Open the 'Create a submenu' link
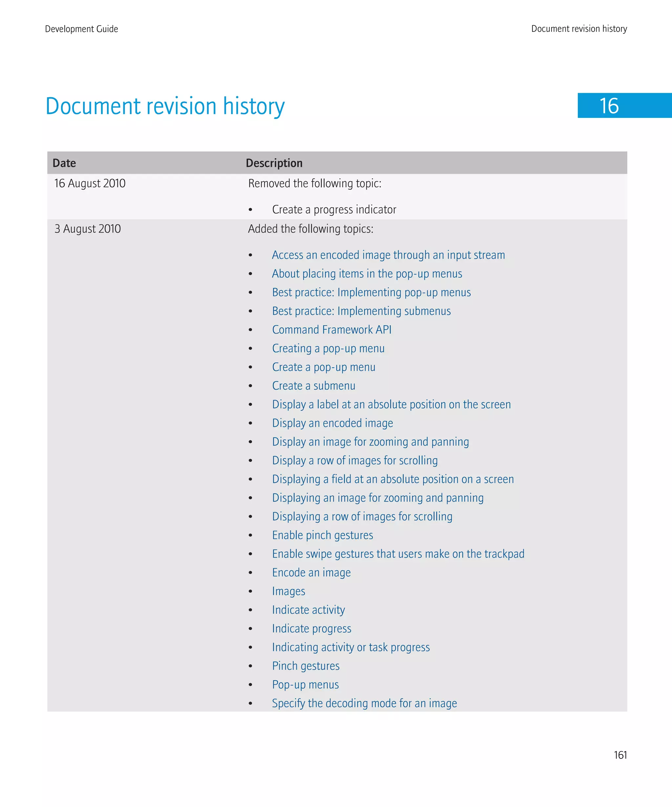 pyautogui.click(x=314, y=386)
